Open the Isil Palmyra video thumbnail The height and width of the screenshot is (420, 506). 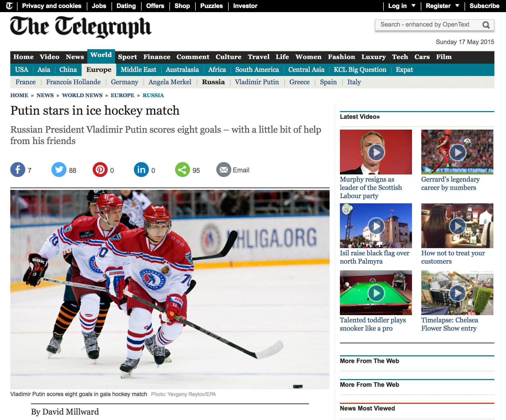click(376, 226)
